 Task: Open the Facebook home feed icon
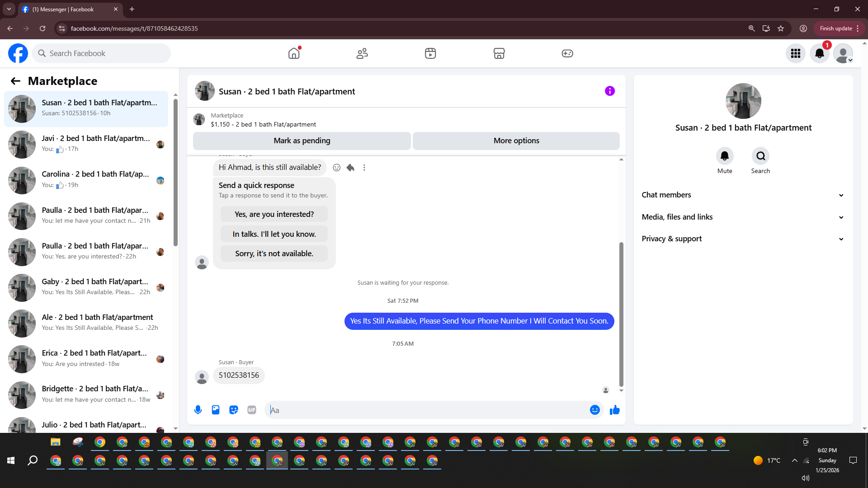294,53
